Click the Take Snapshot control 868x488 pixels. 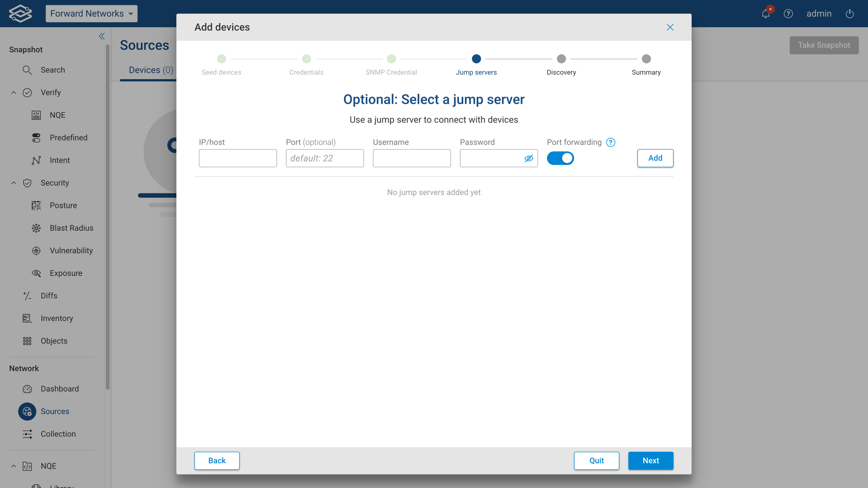(824, 45)
